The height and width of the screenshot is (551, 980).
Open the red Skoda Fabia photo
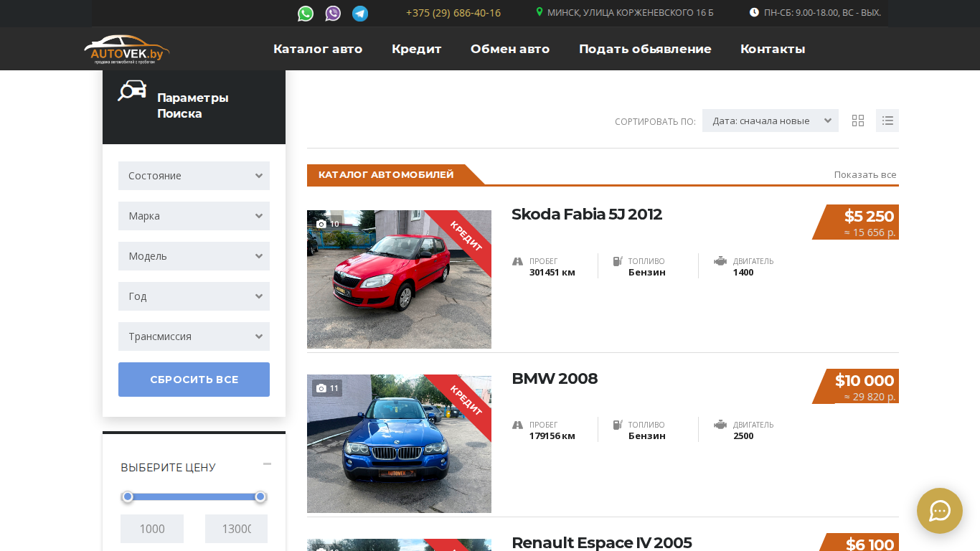tap(399, 279)
